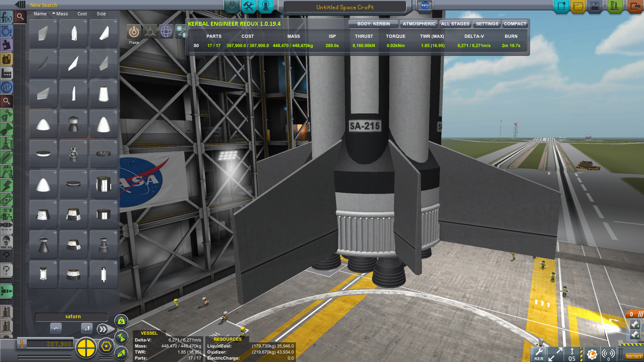The height and width of the screenshot is (362, 644).
Task: Open the antenna signal toolbar icon
Action: coord(608,354)
